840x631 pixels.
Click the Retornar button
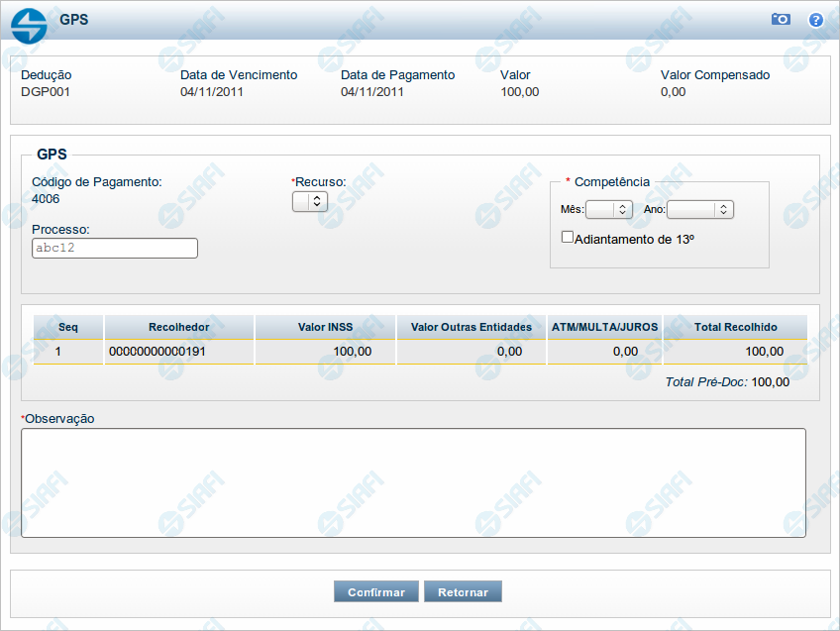click(x=463, y=592)
